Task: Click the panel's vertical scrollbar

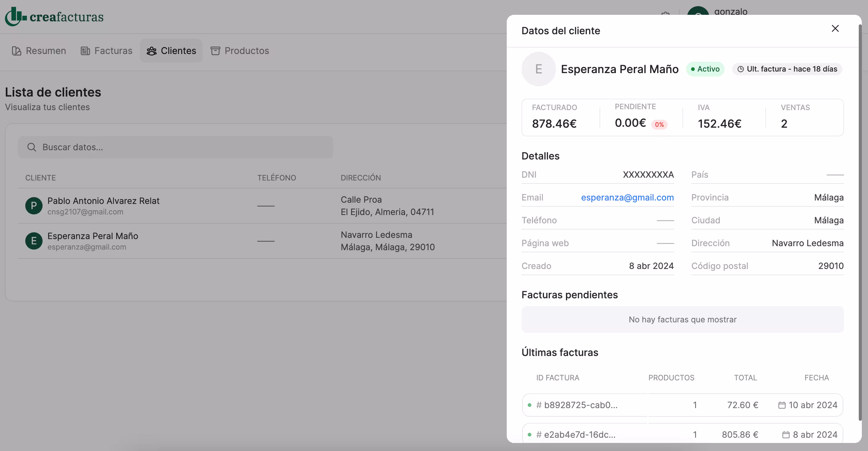Action: (x=860, y=223)
